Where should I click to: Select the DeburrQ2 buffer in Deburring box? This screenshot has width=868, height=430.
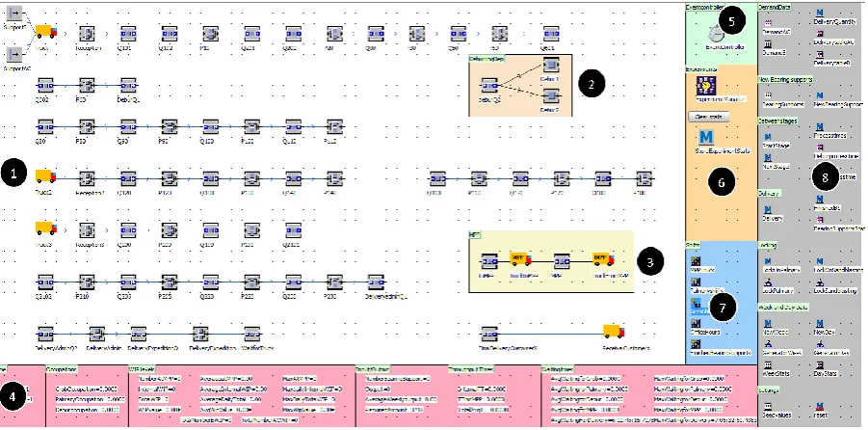coord(488,86)
